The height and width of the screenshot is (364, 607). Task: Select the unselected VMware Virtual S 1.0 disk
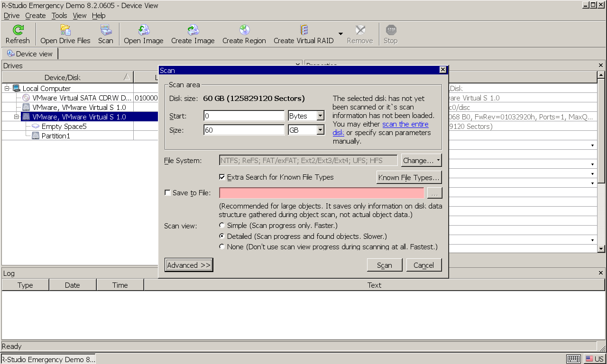pyautogui.click(x=79, y=107)
